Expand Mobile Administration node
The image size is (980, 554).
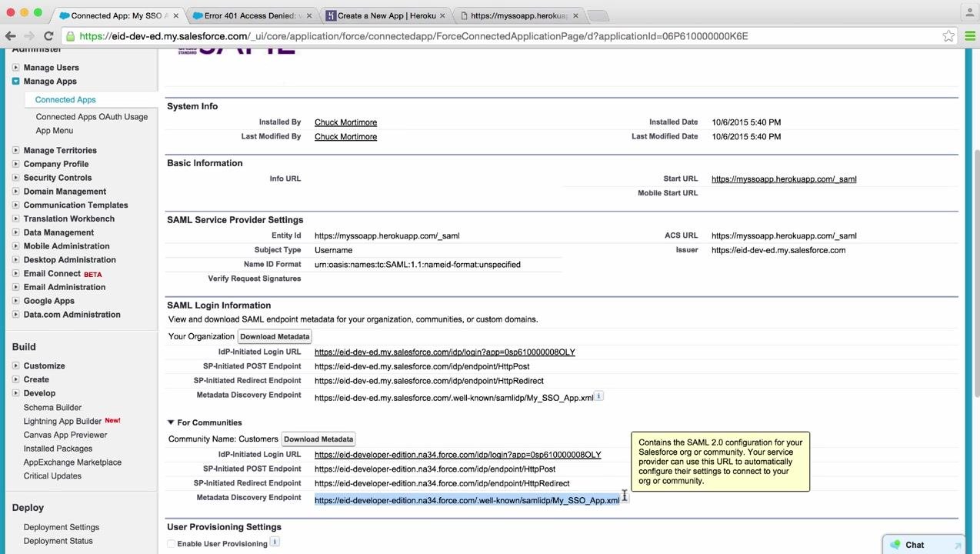pos(15,246)
